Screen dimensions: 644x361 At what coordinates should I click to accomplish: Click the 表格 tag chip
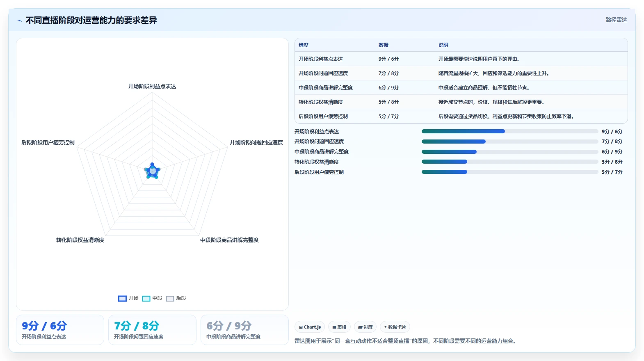click(339, 327)
